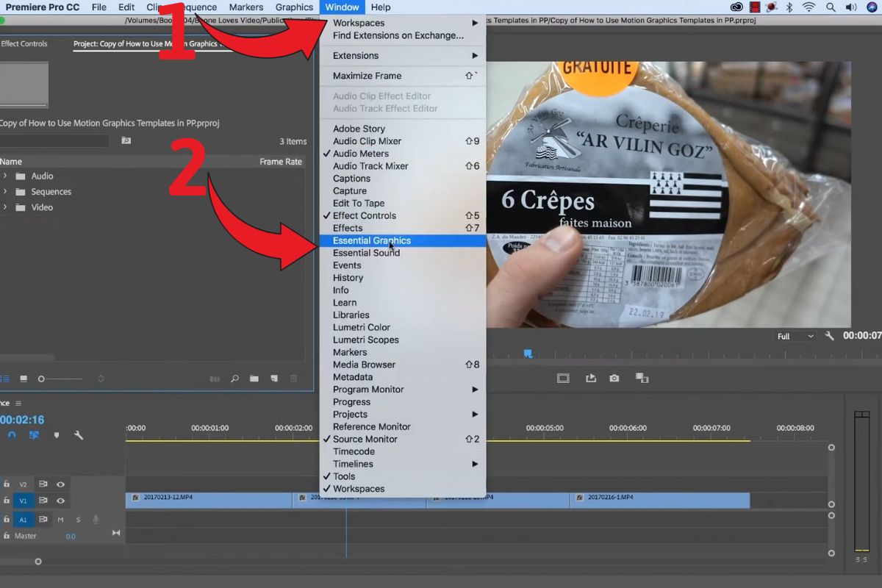
Task: Click the Safe Margins button in Program Monitor
Action: coord(563,378)
